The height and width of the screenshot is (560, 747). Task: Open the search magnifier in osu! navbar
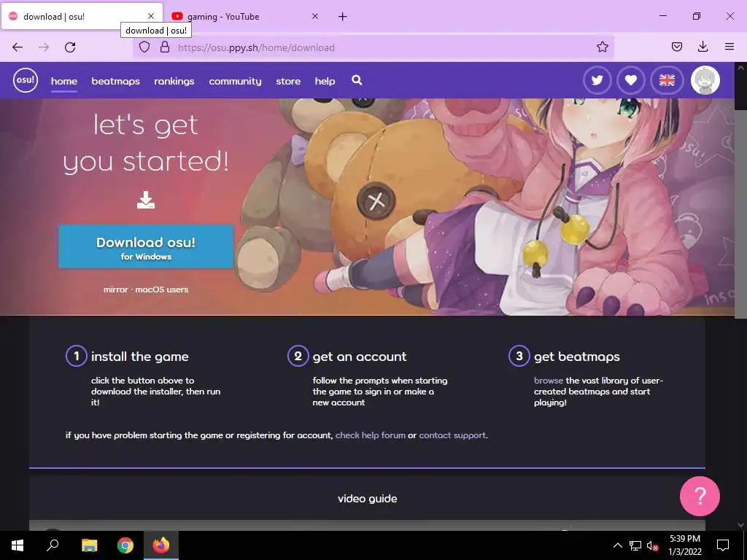tap(357, 80)
